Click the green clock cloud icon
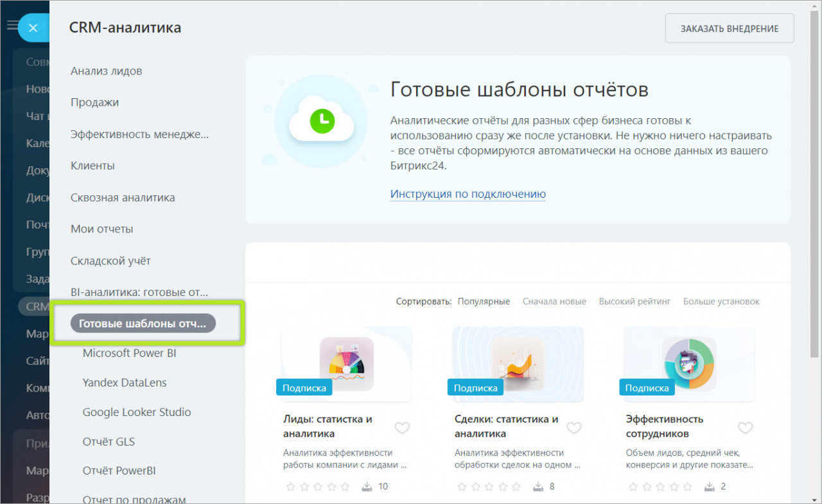Image resolution: width=822 pixels, height=504 pixels. 321,119
